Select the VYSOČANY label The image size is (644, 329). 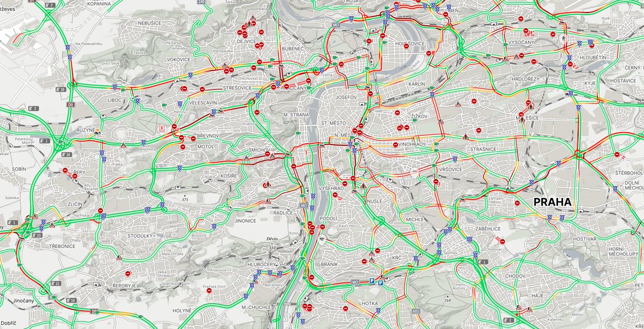point(521,42)
